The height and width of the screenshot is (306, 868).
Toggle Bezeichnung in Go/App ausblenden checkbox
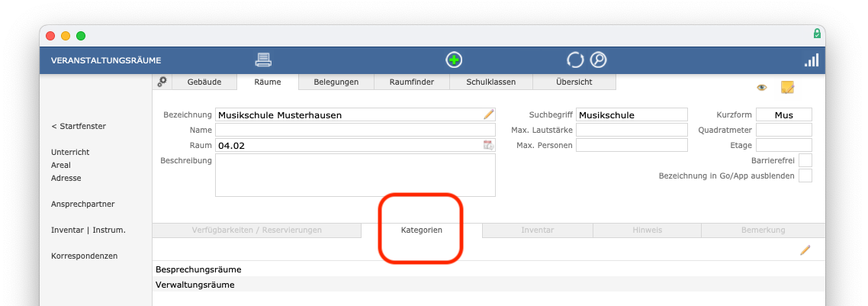(x=805, y=176)
